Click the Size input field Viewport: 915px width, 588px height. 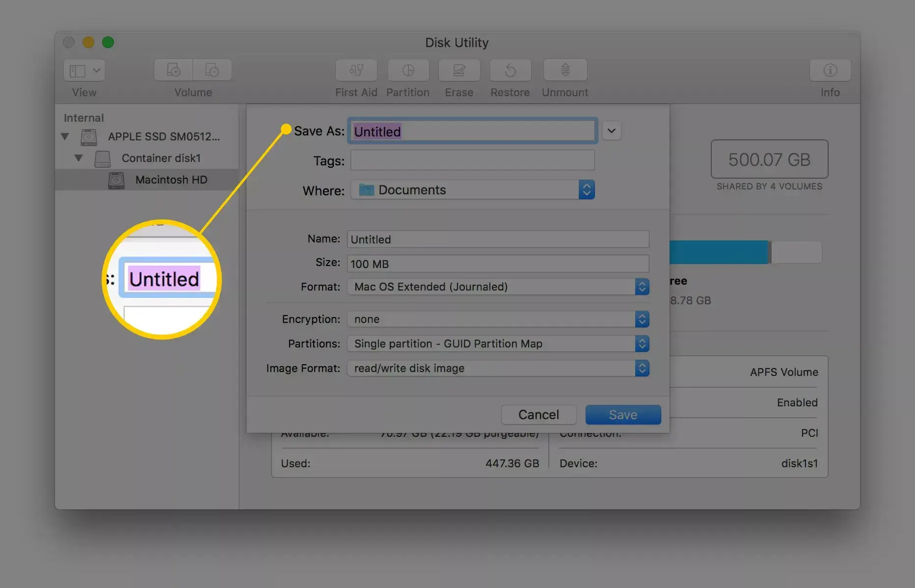pos(498,264)
